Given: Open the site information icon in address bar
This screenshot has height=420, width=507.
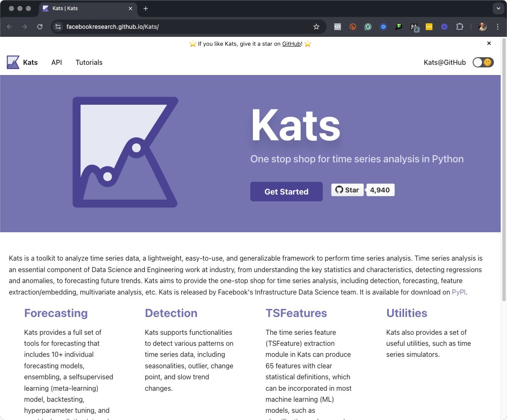Looking at the screenshot, I should pos(58,27).
